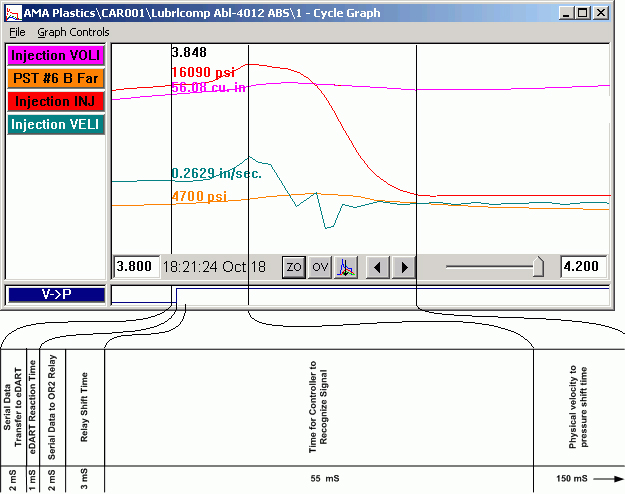The width and height of the screenshot is (625, 494).
Task: Click the right arrow to step forward
Action: point(404,267)
